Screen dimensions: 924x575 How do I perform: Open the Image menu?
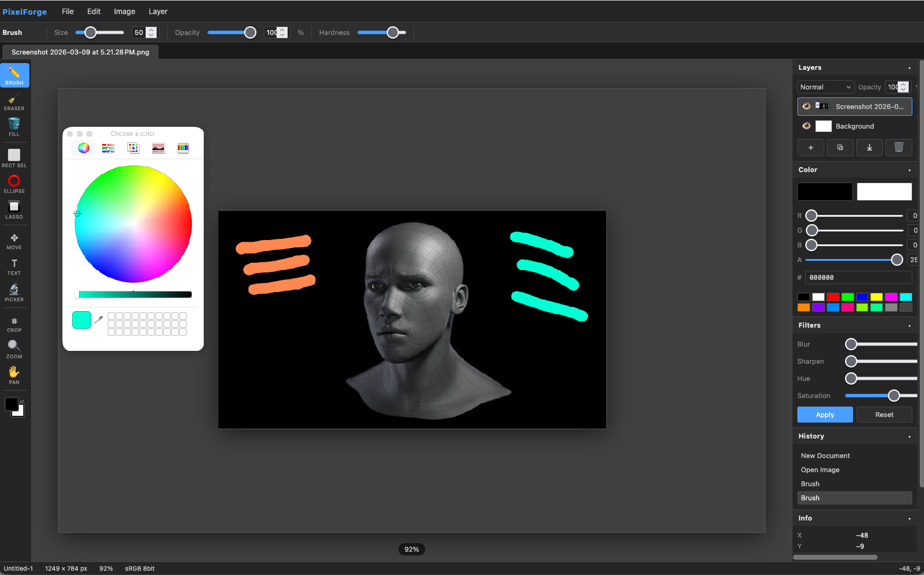pos(124,12)
